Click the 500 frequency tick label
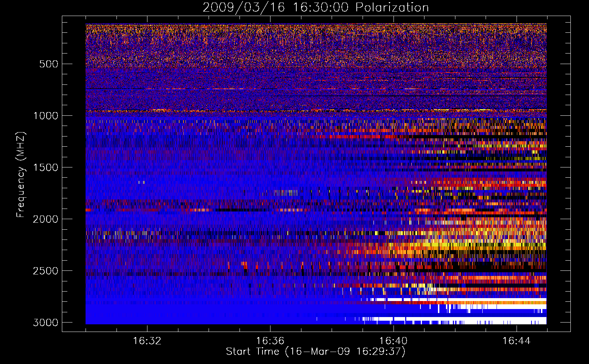Viewport: 589px width, 364px height. tap(49, 64)
